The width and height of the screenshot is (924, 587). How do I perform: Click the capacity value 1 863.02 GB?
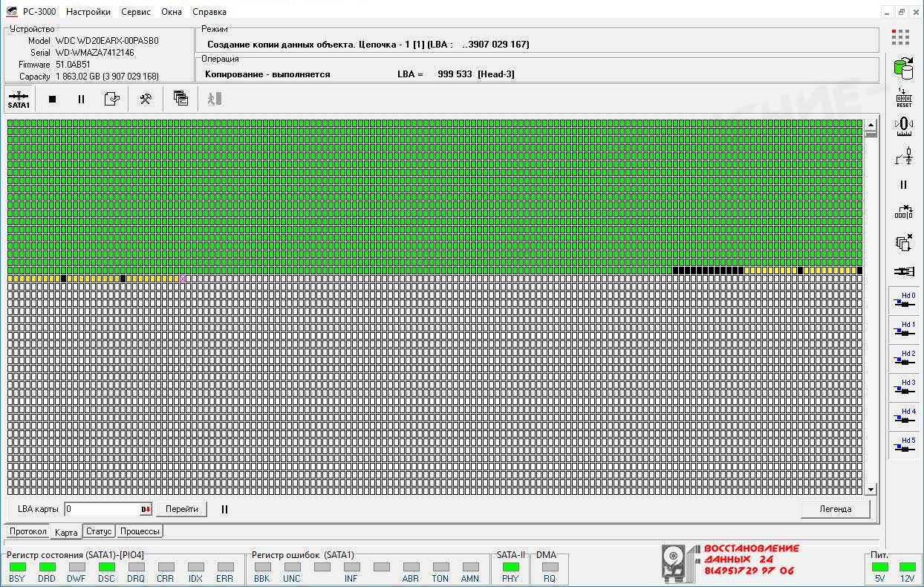point(78,77)
